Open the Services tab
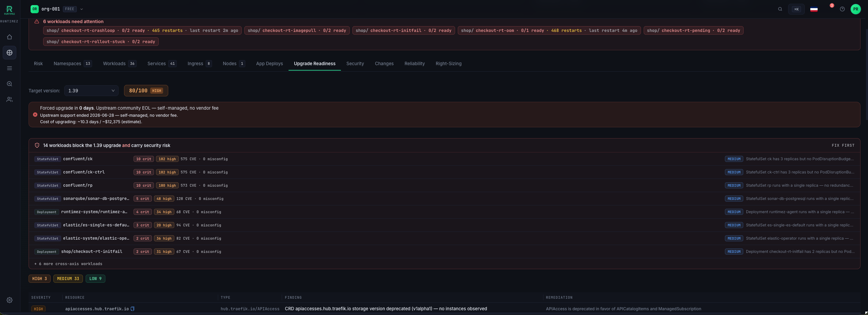Screen dimensions: 868x315 point(162,63)
